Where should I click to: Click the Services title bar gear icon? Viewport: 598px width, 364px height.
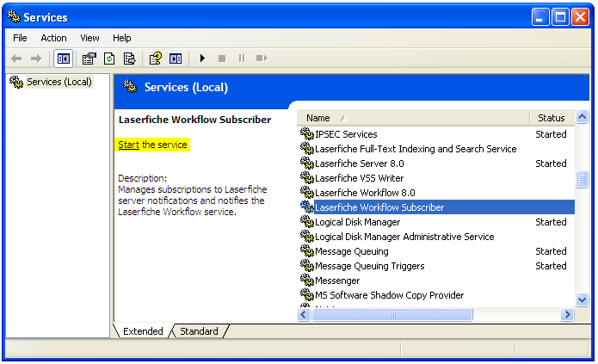(14, 17)
